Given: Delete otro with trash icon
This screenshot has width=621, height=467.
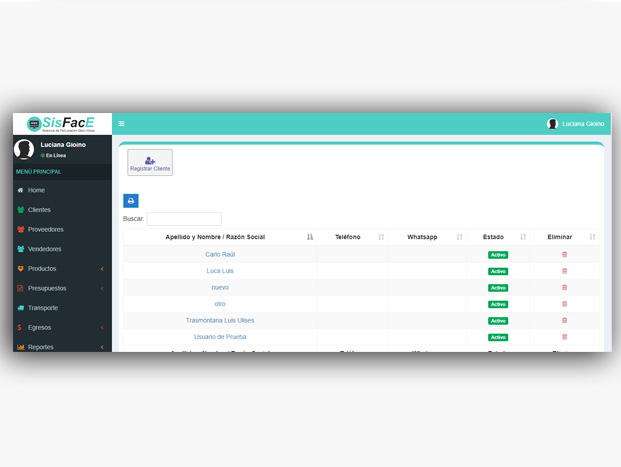Looking at the screenshot, I should tap(564, 304).
